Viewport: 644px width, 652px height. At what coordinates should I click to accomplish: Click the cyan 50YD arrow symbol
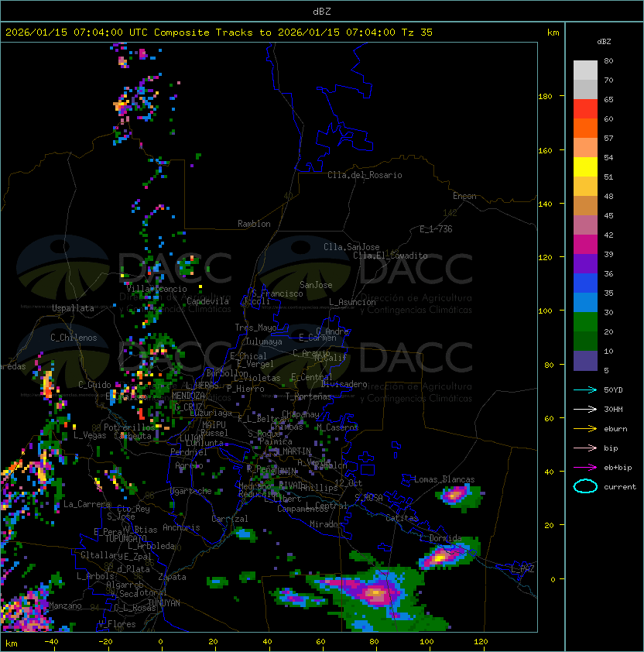tap(585, 390)
